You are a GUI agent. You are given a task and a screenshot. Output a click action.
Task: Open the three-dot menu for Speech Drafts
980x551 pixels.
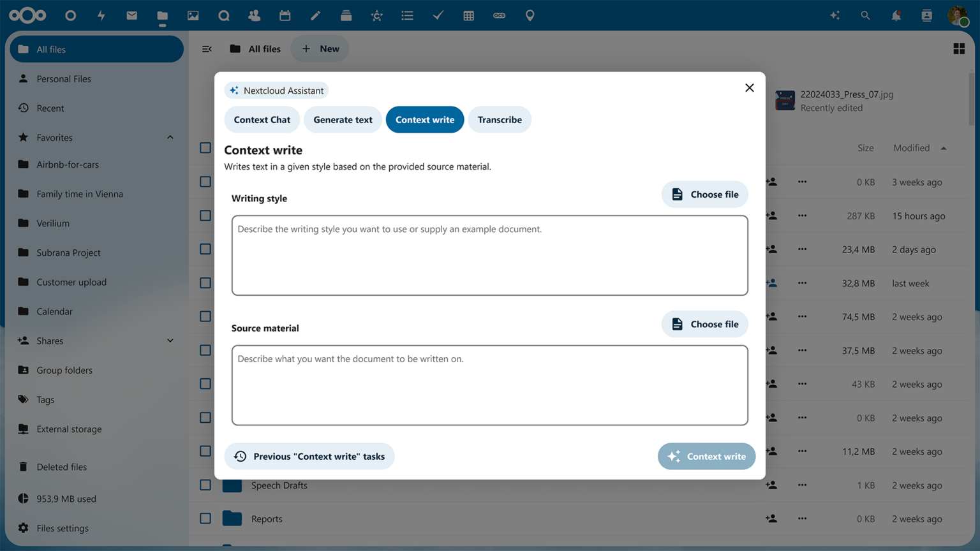pos(802,485)
